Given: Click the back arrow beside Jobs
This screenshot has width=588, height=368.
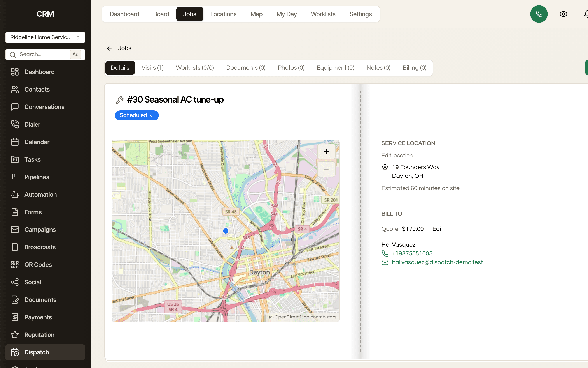Looking at the screenshot, I should coord(109,48).
